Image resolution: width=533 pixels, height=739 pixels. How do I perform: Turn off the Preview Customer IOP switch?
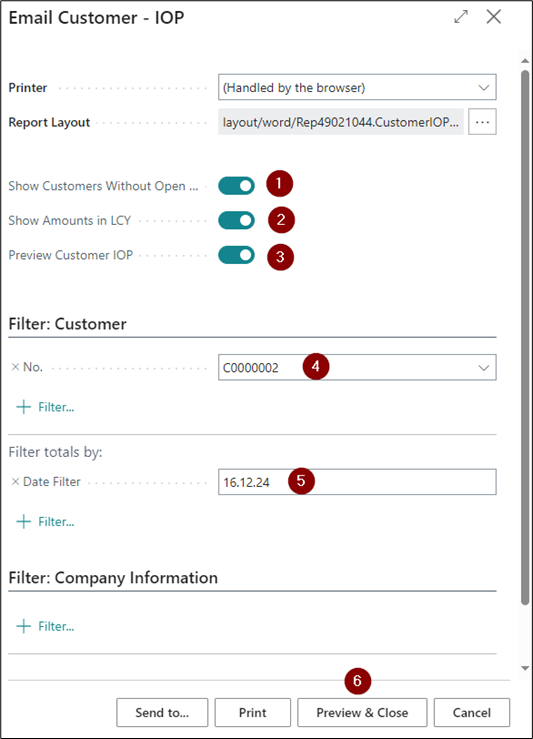click(236, 255)
